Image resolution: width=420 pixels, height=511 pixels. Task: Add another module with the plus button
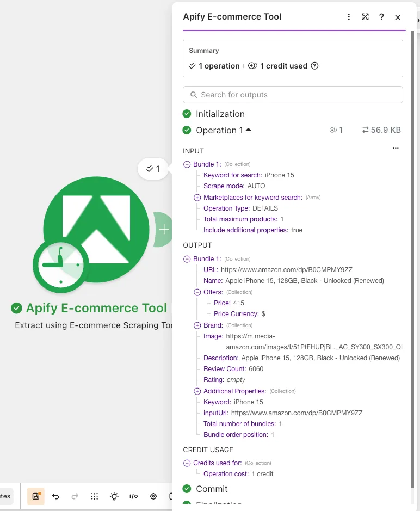coord(164,230)
